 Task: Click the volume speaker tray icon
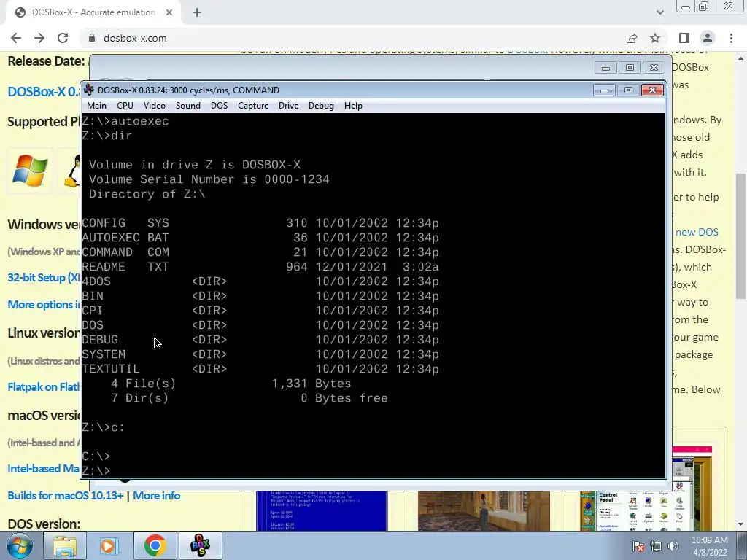[x=673, y=546]
